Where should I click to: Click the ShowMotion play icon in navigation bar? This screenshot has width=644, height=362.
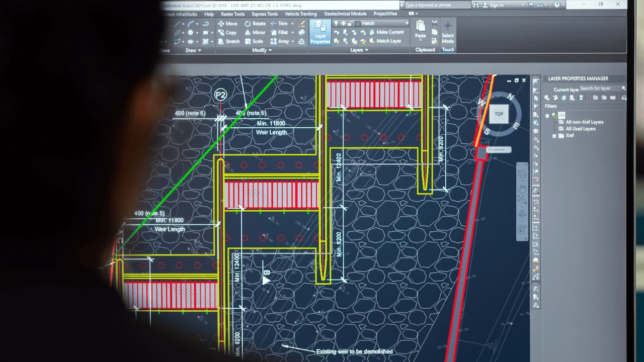[522, 229]
